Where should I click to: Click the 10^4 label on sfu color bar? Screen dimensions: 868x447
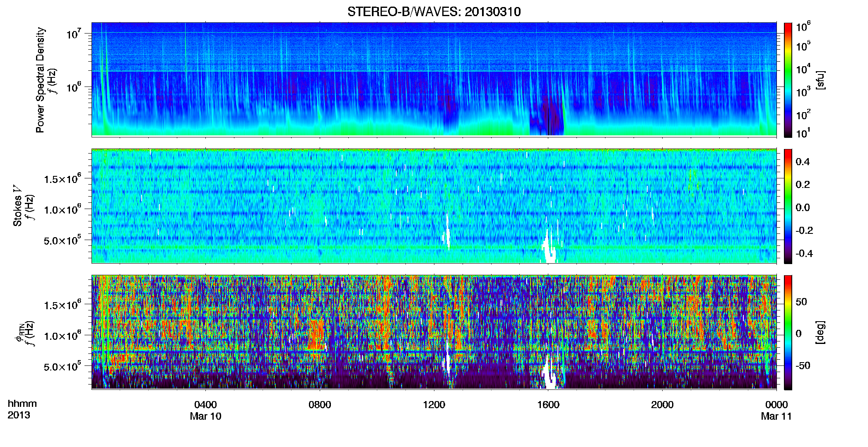pos(803,69)
